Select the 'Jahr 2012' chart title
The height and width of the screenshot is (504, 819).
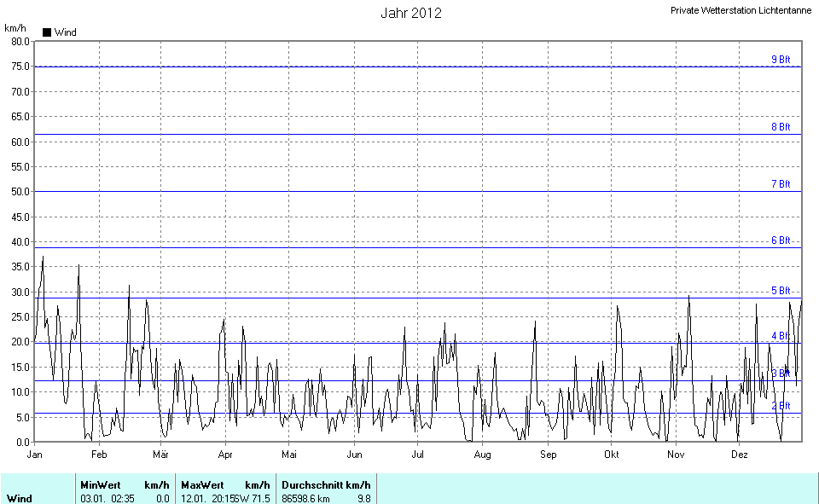tap(411, 13)
